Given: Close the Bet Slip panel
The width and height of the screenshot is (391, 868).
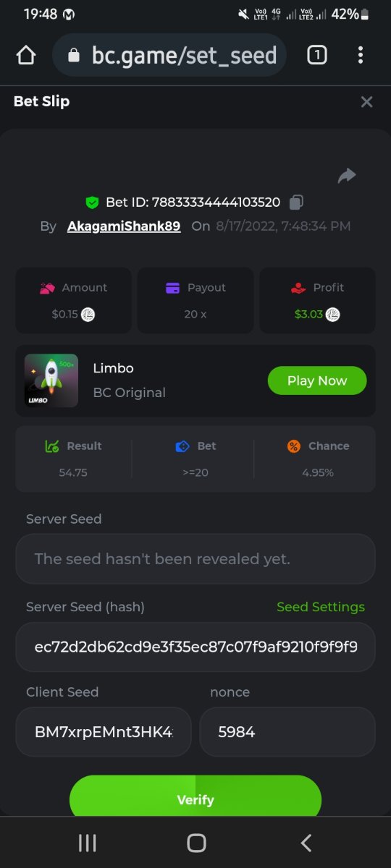Looking at the screenshot, I should pos(366,102).
